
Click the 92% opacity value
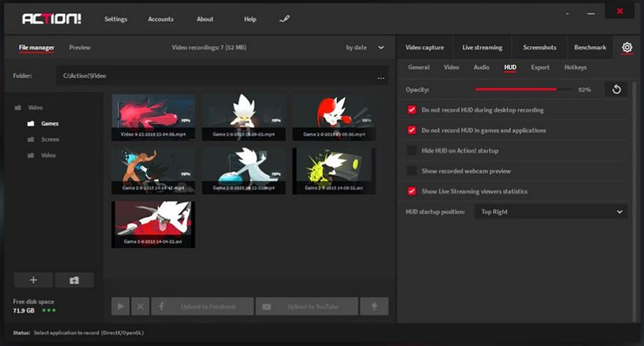point(584,89)
